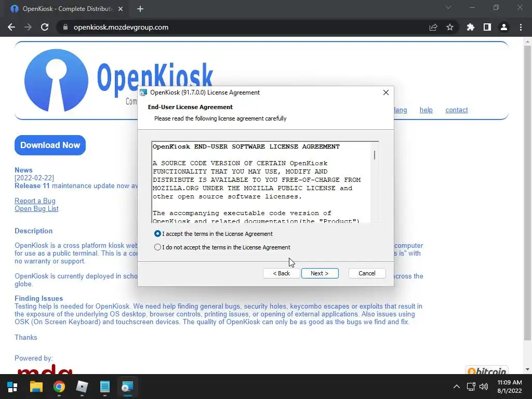This screenshot has width=532, height=399.
Task: Click page scrollbar up arrow
Action: coord(527,42)
